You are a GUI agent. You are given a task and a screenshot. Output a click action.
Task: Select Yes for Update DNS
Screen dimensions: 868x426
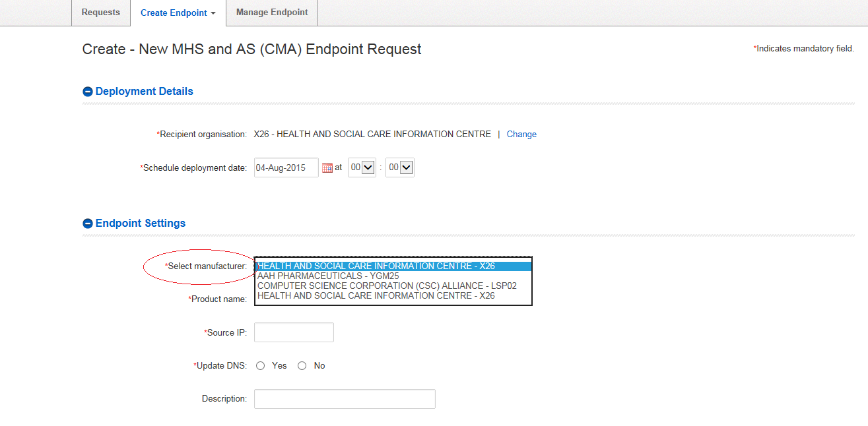click(x=260, y=365)
